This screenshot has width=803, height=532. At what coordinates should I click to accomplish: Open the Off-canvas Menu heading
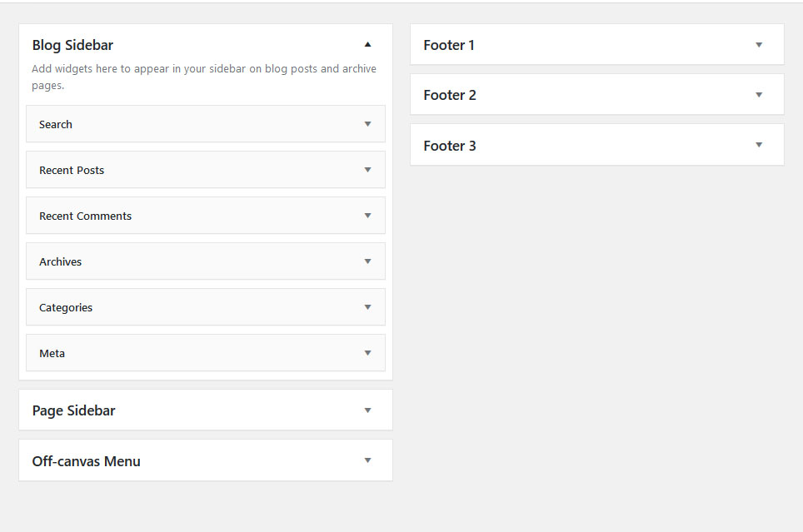86,461
